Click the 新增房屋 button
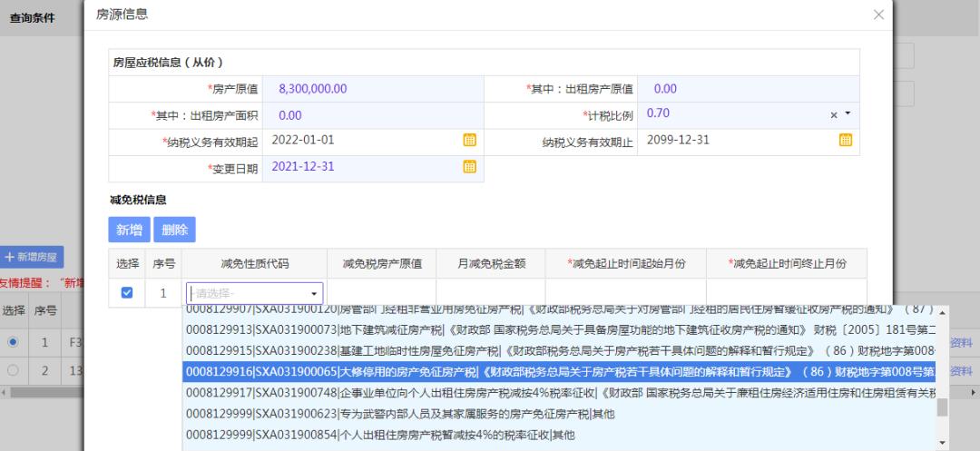 [x=32, y=258]
